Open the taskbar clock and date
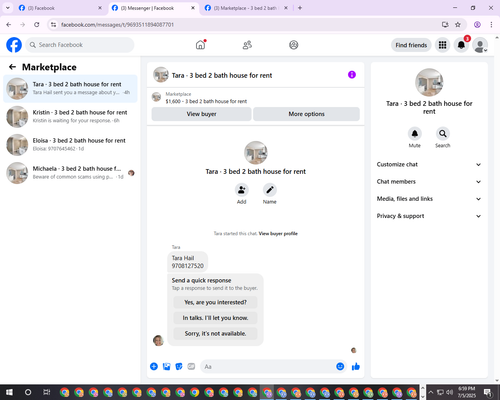Image resolution: width=500 pixels, height=400 pixels. (466, 392)
